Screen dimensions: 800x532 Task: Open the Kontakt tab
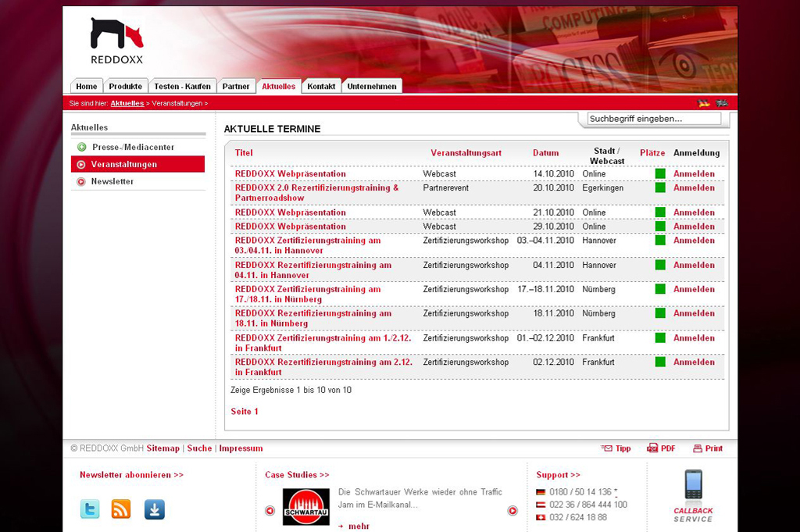321,86
